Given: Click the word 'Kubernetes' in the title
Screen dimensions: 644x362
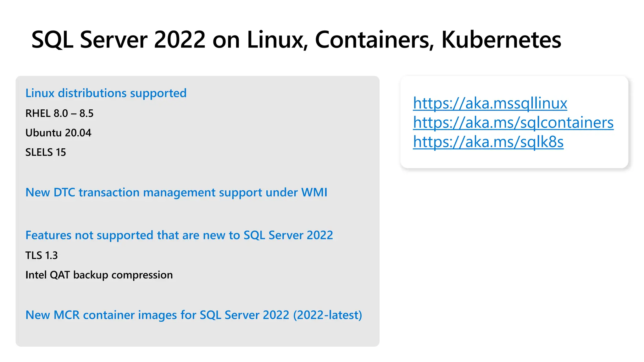Looking at the screenshot, I should (x=501, y=40).
